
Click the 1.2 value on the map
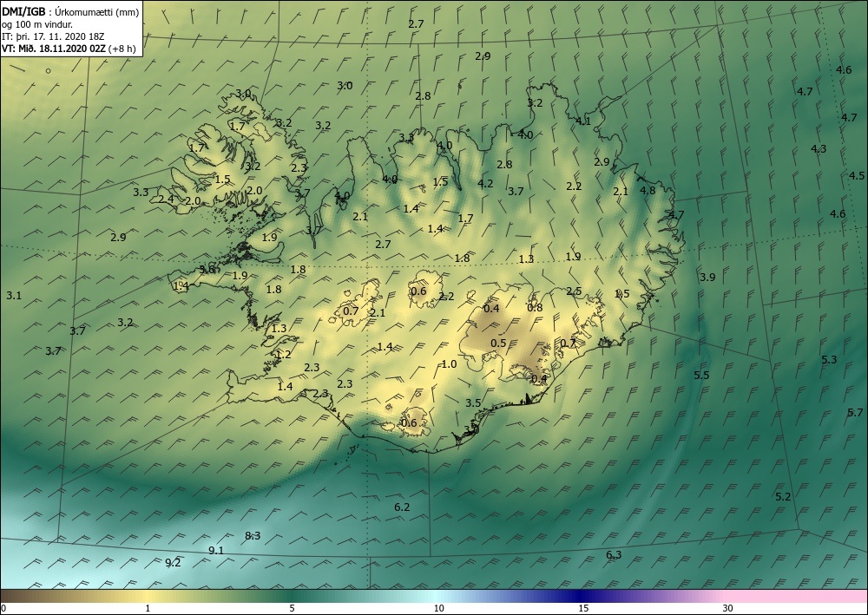284,355
